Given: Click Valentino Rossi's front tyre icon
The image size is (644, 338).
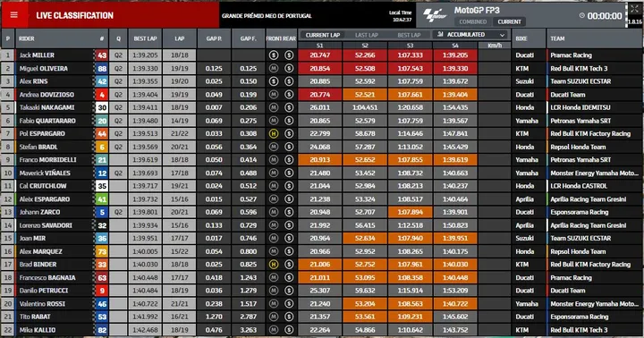Looking at the screenshot, I should (274, 304).
